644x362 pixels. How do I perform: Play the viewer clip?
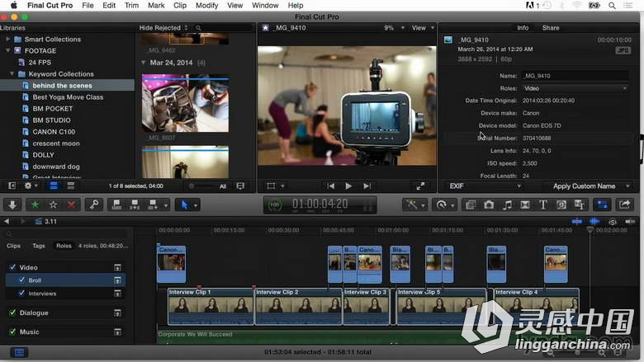click(x=348, y=186)
